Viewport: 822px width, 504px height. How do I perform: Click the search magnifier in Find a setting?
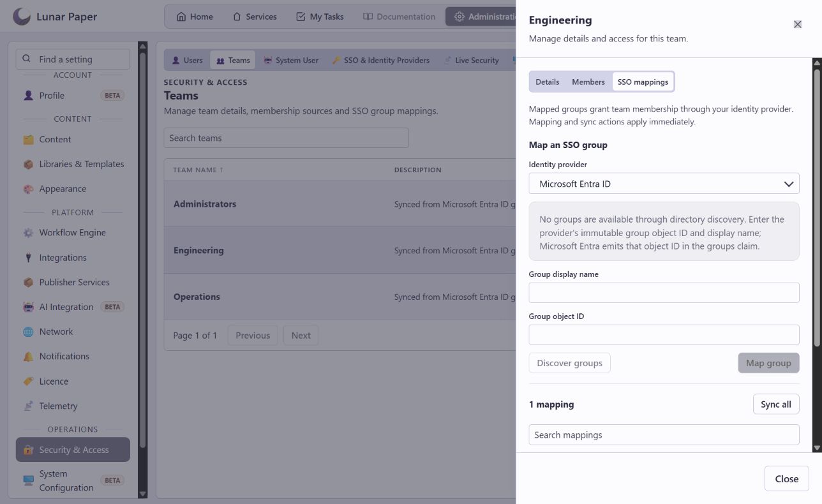coord(26,59)
